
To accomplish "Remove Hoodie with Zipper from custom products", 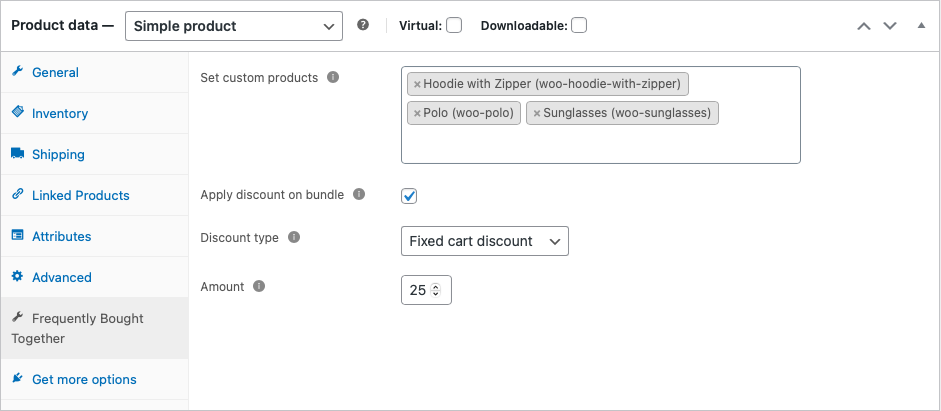I will (x=417, y=85).
